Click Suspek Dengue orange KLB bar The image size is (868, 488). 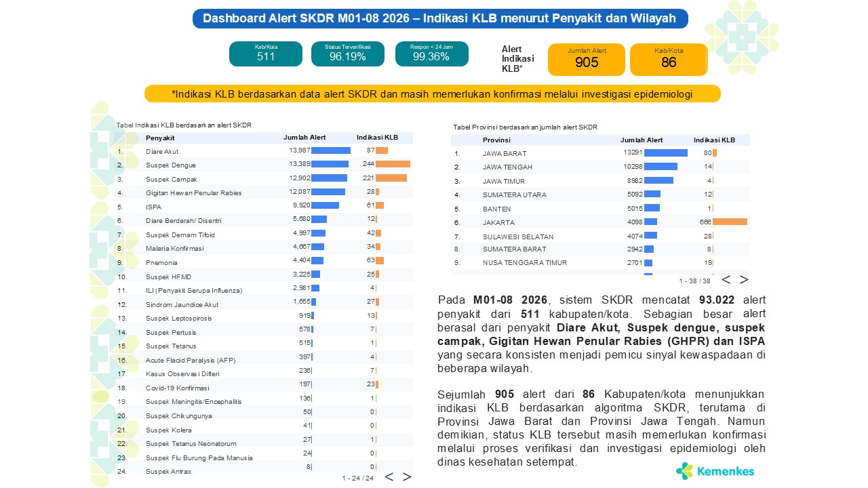tap(393, 165)
